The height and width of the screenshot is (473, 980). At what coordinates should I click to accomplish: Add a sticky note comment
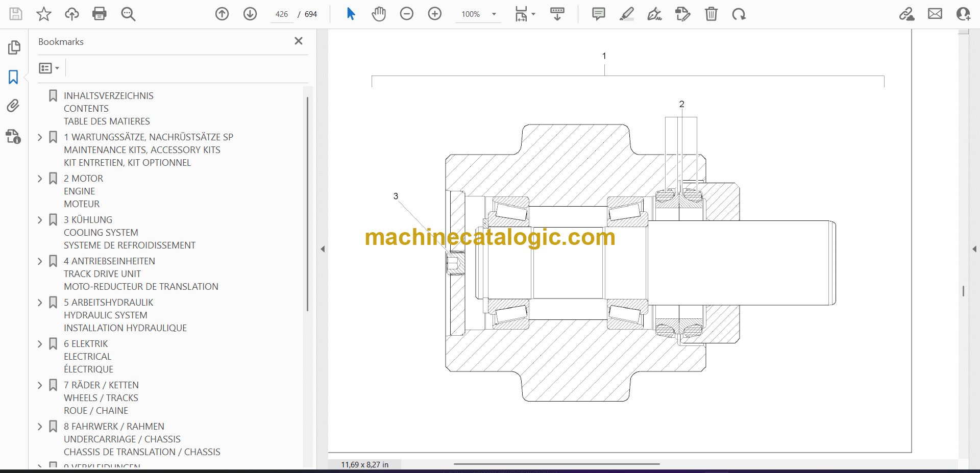[x=598, y=14]
